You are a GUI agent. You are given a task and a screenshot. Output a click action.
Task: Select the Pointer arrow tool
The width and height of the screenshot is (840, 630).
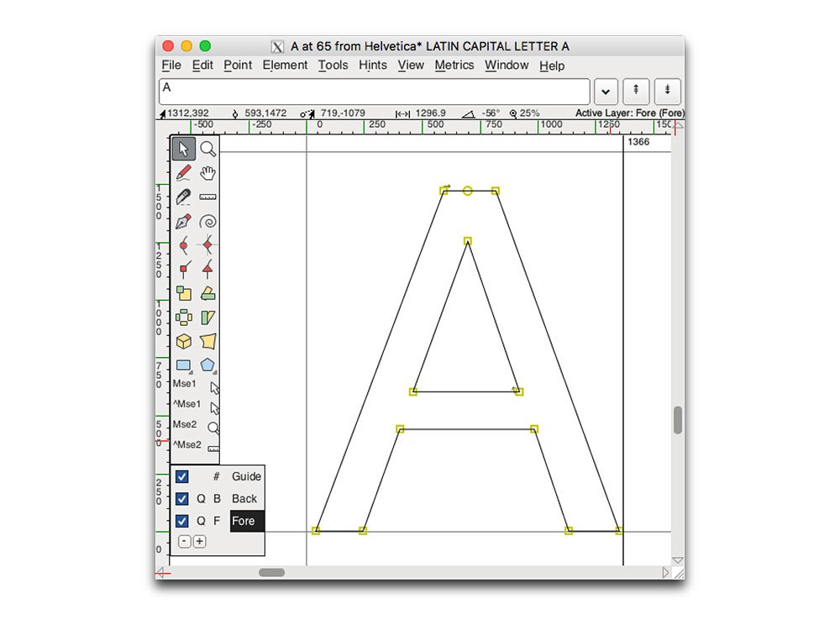[x=184, y=150]
